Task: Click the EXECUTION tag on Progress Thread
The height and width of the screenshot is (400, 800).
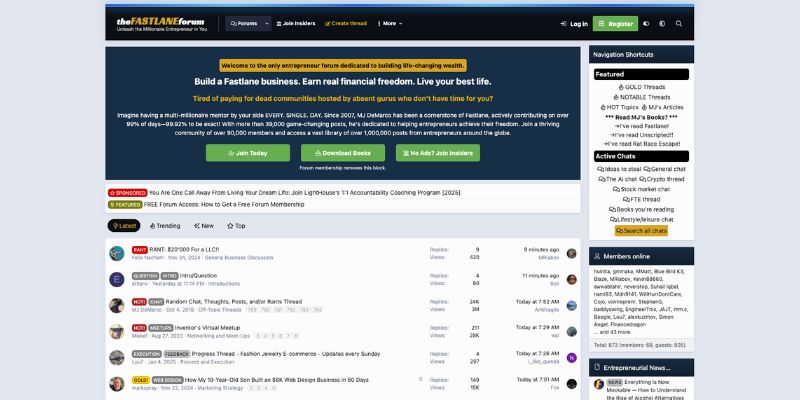Action: pos(147,354)
